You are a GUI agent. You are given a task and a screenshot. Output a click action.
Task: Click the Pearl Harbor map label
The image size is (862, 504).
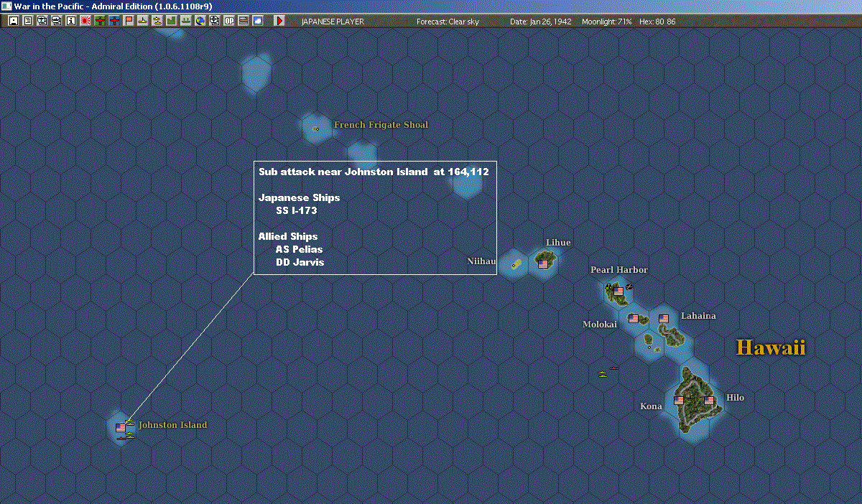(x=619, y=270)
